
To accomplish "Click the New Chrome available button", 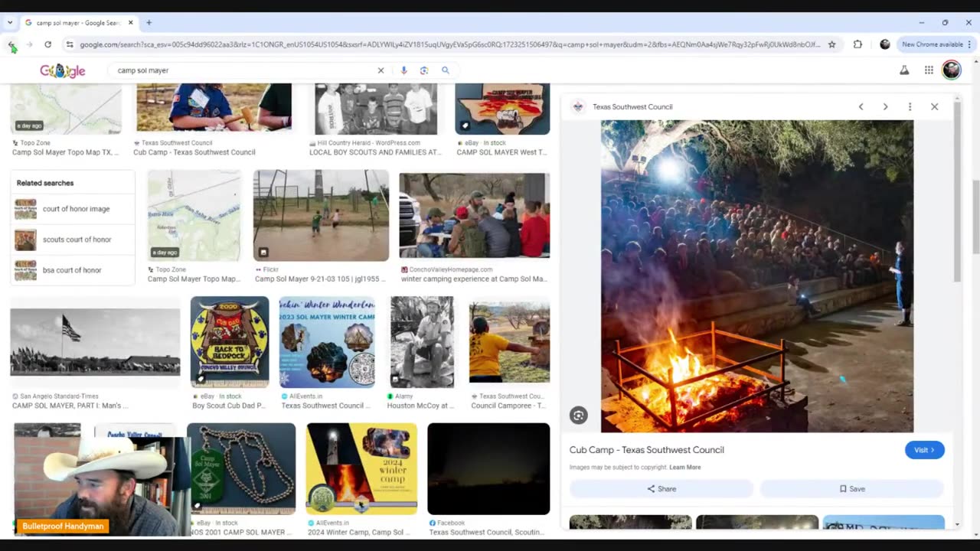I will tap(932, 44).
